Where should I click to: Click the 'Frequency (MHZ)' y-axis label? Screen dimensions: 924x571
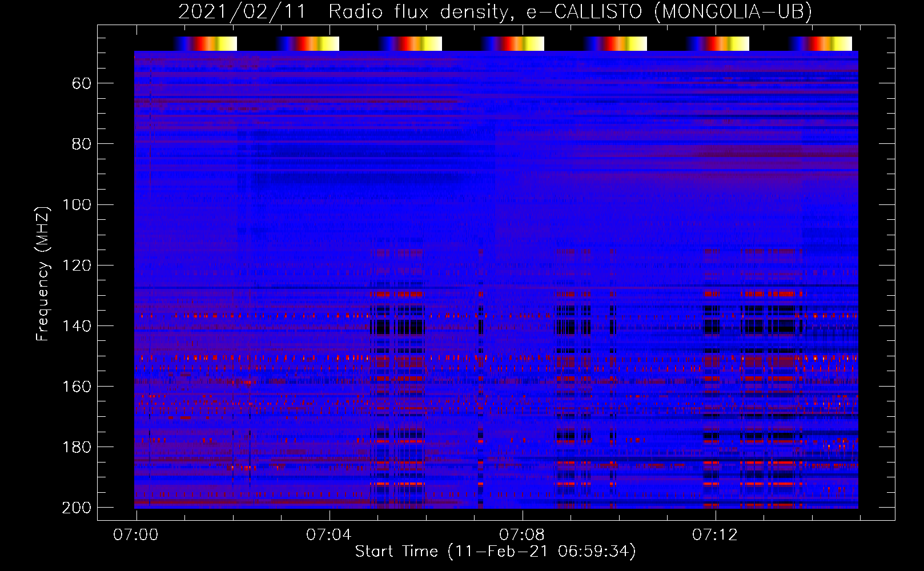(43, 274)
